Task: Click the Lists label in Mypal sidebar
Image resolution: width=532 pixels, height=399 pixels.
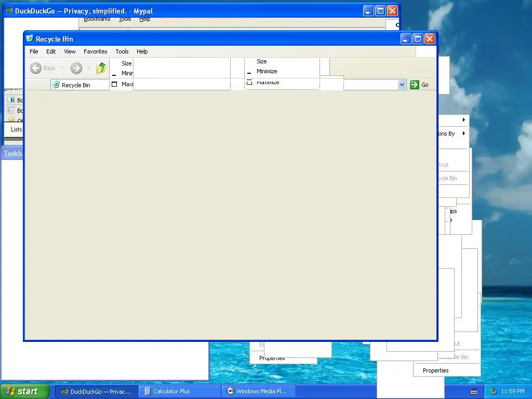Action: pos(16,129)
